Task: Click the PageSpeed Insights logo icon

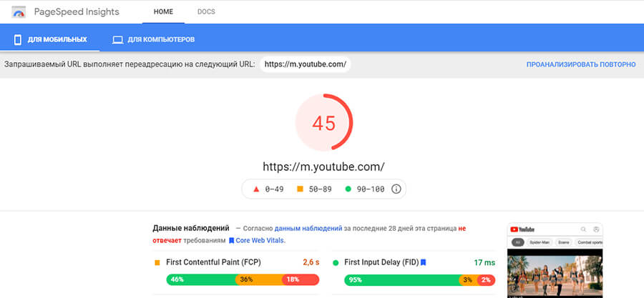Action: 17,12
